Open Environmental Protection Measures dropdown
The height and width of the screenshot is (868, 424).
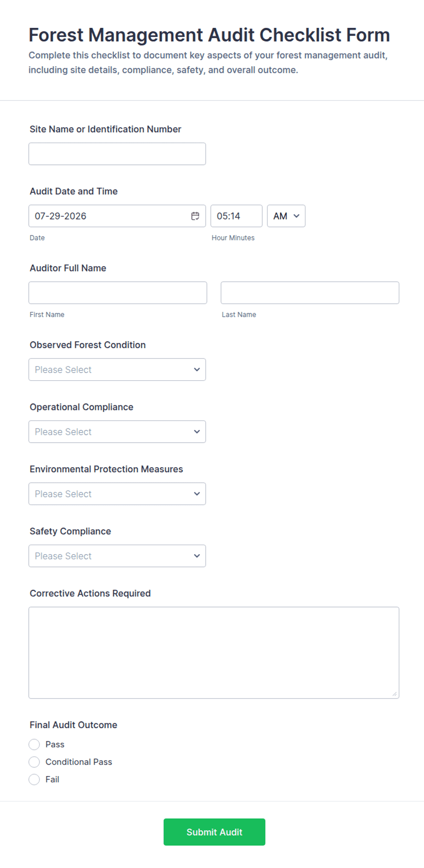coord(117,494)
